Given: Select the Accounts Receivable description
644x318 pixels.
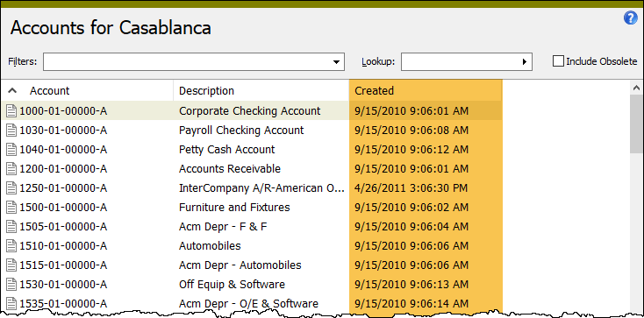Looking at the screenshot, I should tap(230, 169).
